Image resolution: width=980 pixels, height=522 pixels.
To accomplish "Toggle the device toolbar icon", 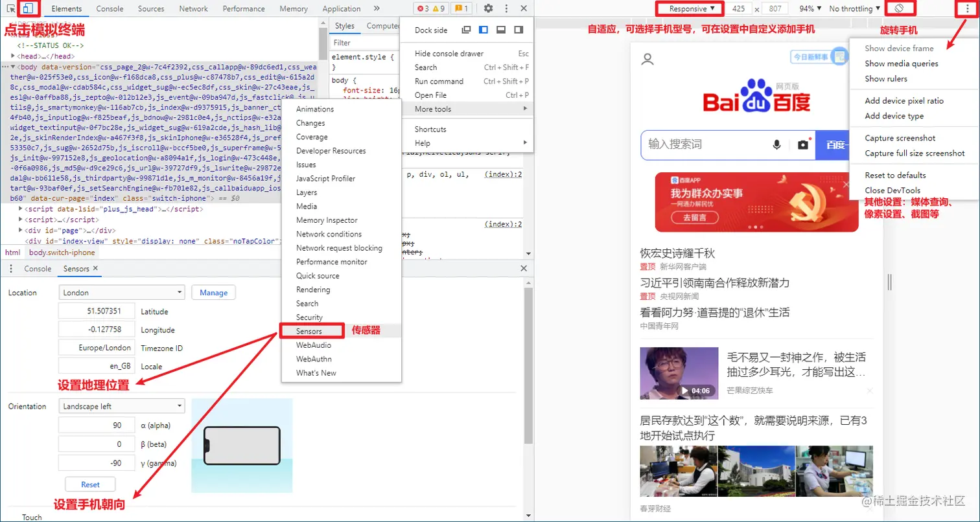I will [x=29, y=8].
